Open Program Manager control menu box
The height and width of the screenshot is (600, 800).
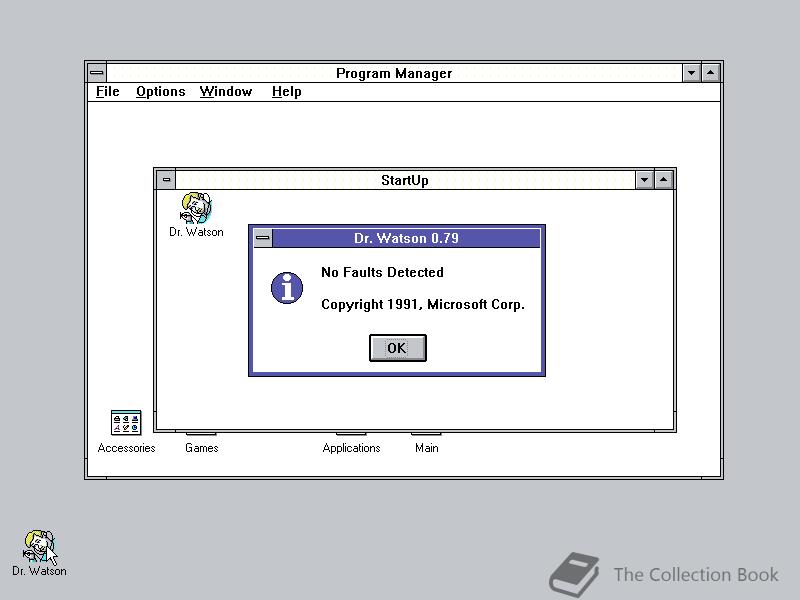point(96,73)
